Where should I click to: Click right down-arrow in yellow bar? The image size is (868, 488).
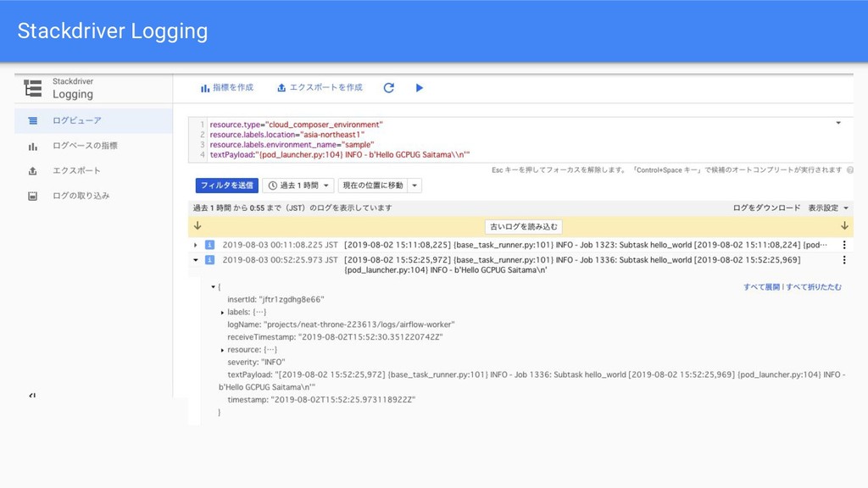tap(844, 225)
